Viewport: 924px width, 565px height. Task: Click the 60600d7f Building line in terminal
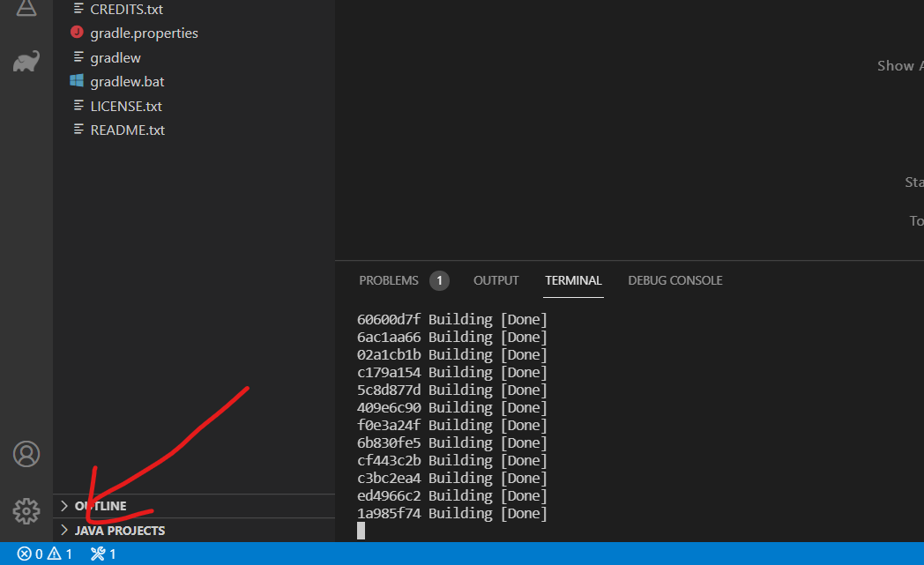451,319
